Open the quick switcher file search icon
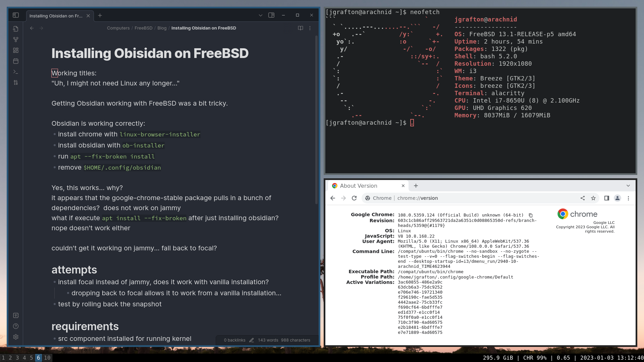This screenshot has width=644, height=362. pyautogui.click(x=15, y=29)
